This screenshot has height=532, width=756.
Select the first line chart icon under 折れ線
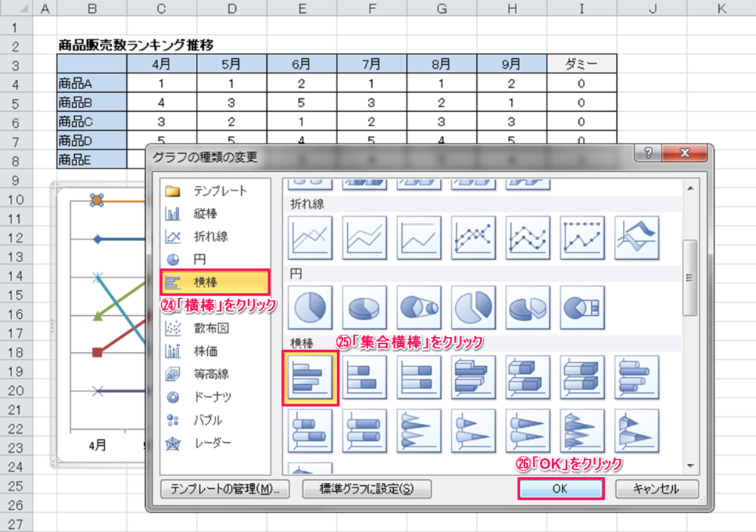click(x=310, y=238)
